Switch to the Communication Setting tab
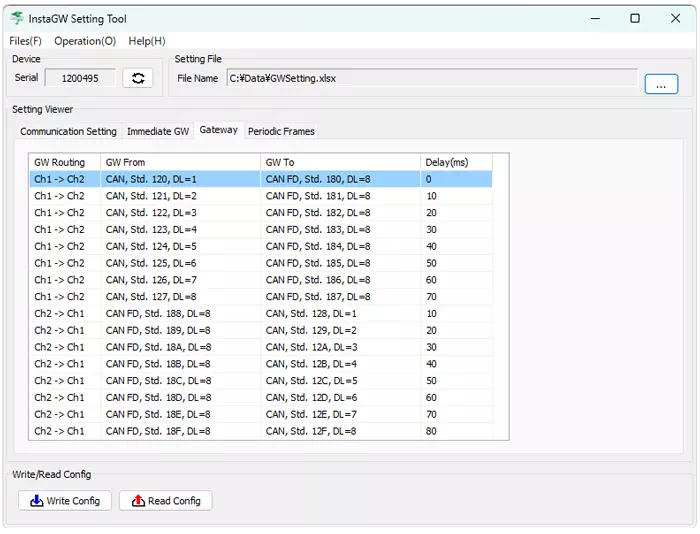The height and width of the screenshot is (534, 700). point(68,131)
